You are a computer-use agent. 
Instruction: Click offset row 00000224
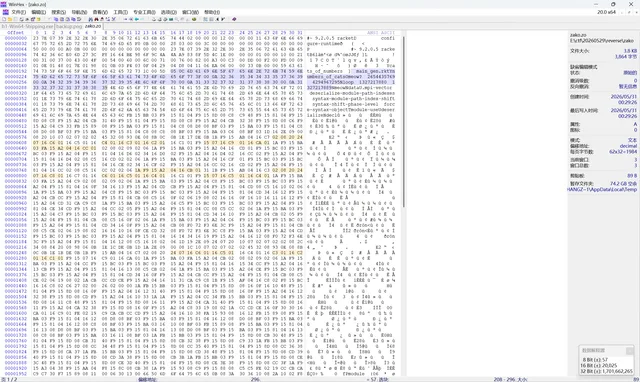click(16, 77)
